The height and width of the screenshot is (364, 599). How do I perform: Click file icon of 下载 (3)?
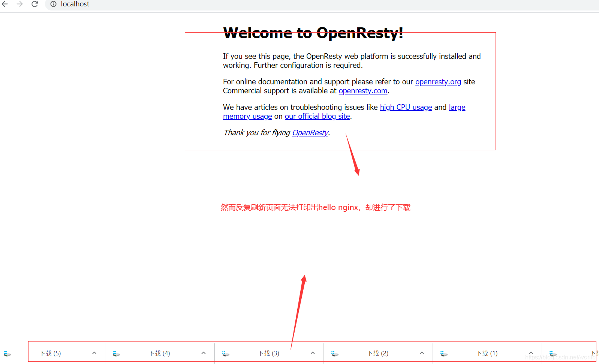(x=226, y=354)
